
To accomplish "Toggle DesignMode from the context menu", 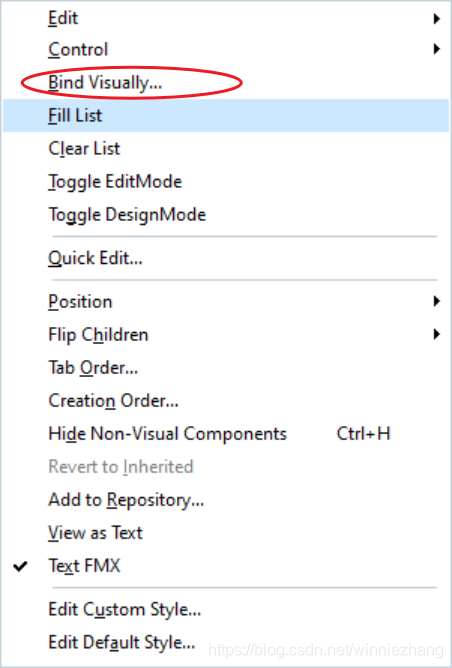I will tap(226, 214).
